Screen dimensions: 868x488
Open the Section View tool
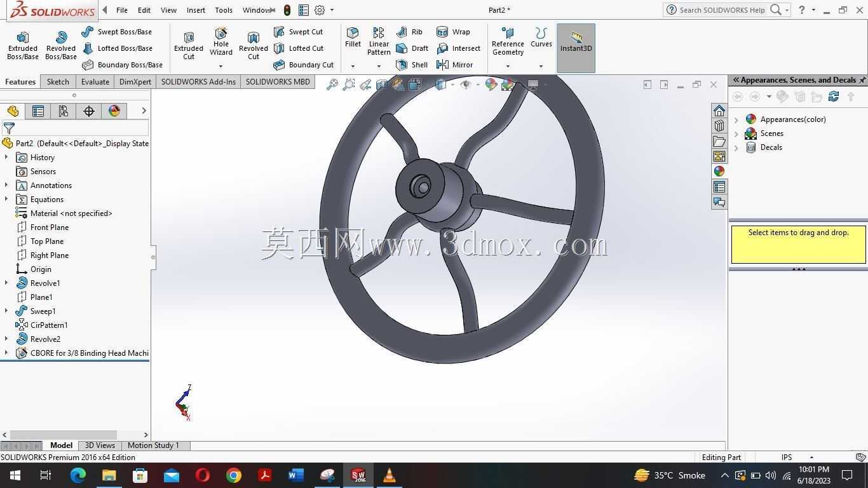coord(382,85)
